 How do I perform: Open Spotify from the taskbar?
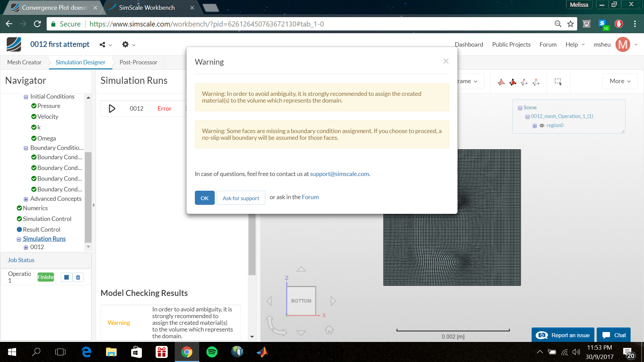click(212, 352)
